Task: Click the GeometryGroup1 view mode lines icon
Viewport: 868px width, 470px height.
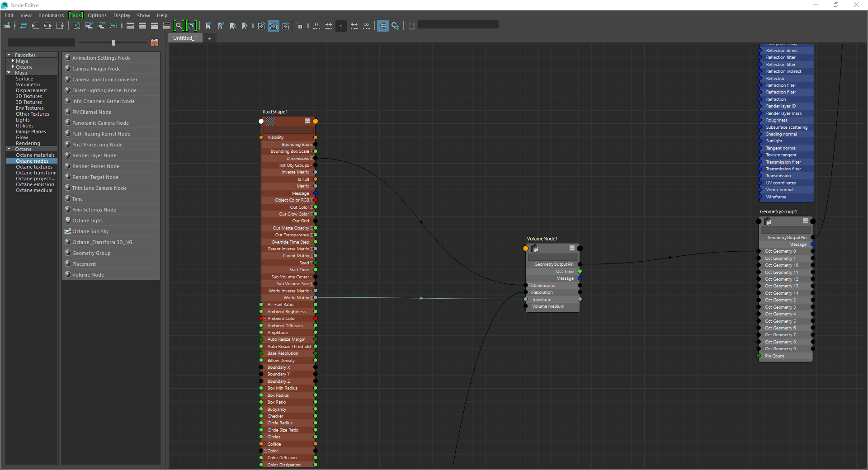Action: pyautogui.click(x=805, y=221)
